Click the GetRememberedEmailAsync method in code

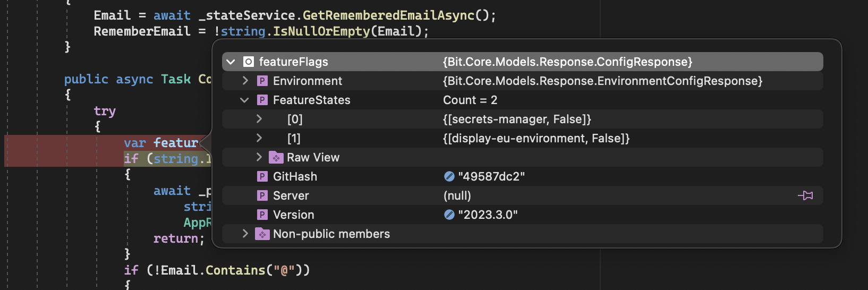pos(388,15)
